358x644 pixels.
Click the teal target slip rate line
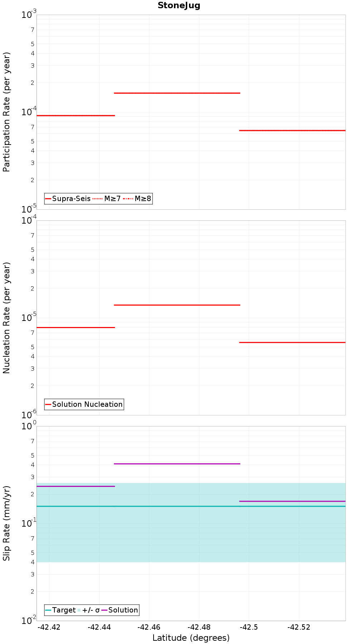(191, 506)
